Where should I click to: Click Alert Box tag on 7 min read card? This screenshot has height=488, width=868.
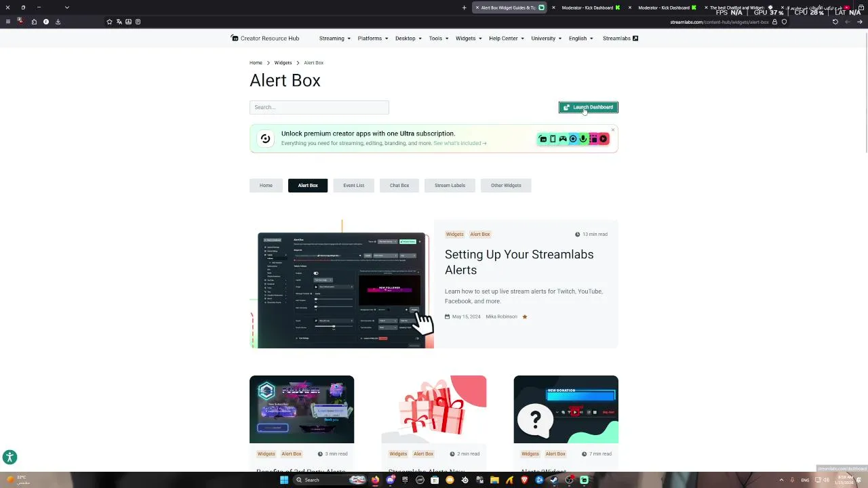[555, 453]
